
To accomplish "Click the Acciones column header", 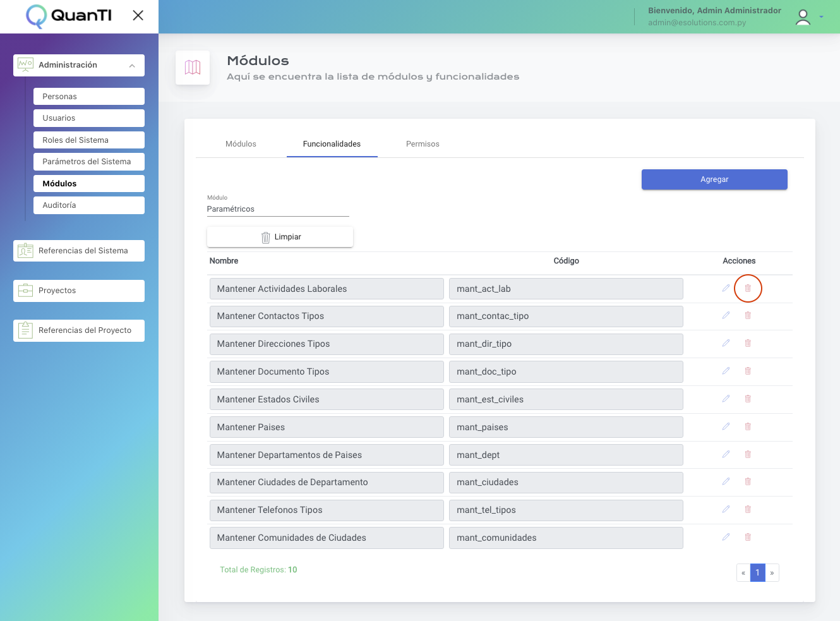I will click(739, 261).
